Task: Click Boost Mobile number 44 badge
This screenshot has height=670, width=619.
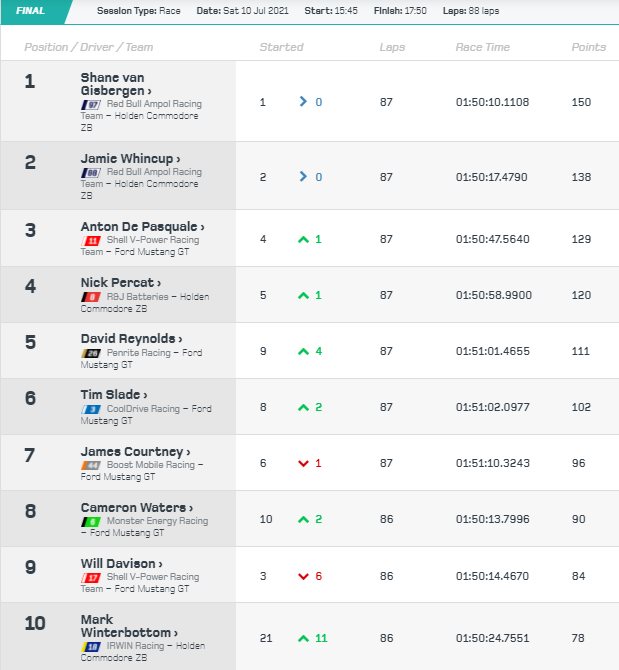Action: (91, 465)
